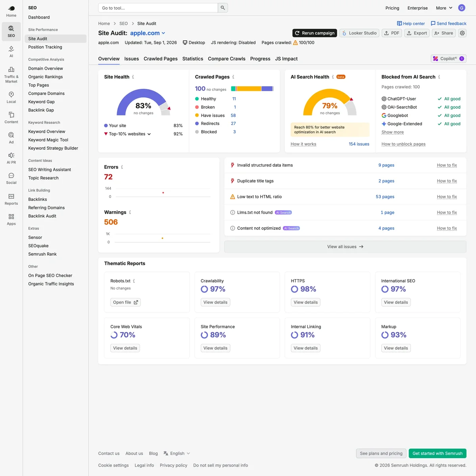This screenshot has width=476, height=476.
Task: Open the Statistics tab
Action: click(x=193, y=59)
